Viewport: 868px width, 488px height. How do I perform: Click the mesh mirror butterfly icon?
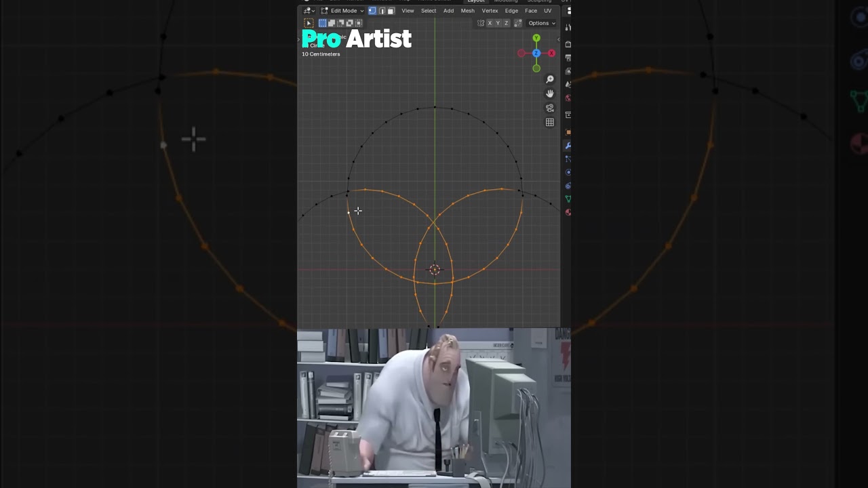coord(481,23)
